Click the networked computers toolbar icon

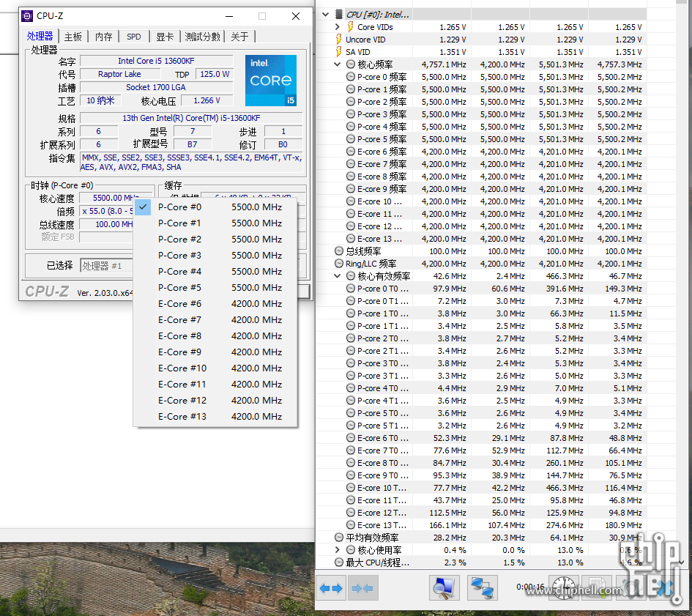(483, 588)
